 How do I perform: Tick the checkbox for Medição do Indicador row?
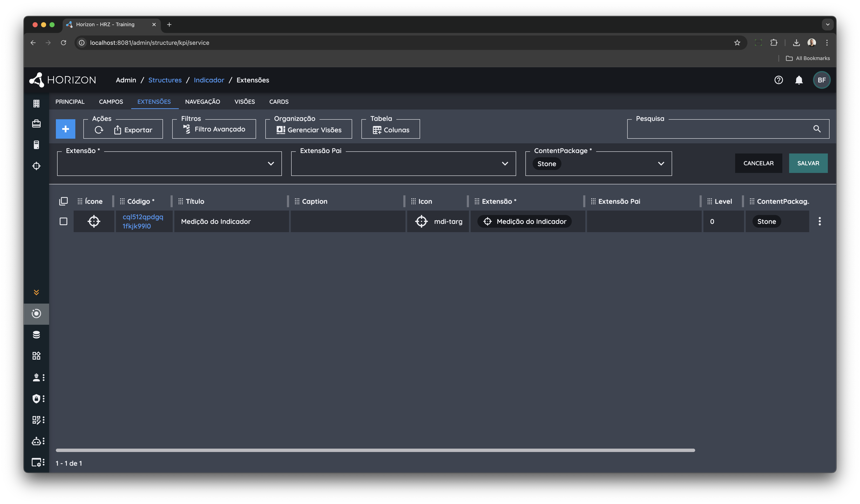tap(63, 222)
